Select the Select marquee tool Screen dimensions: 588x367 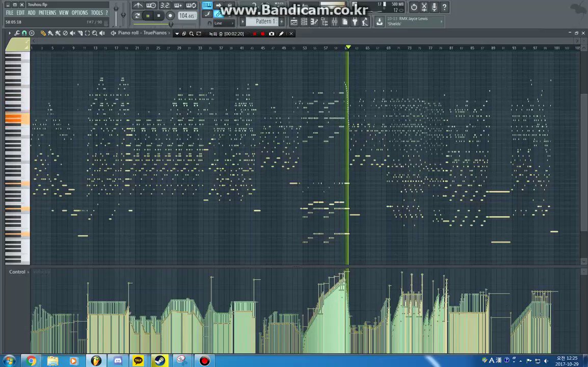87,34
